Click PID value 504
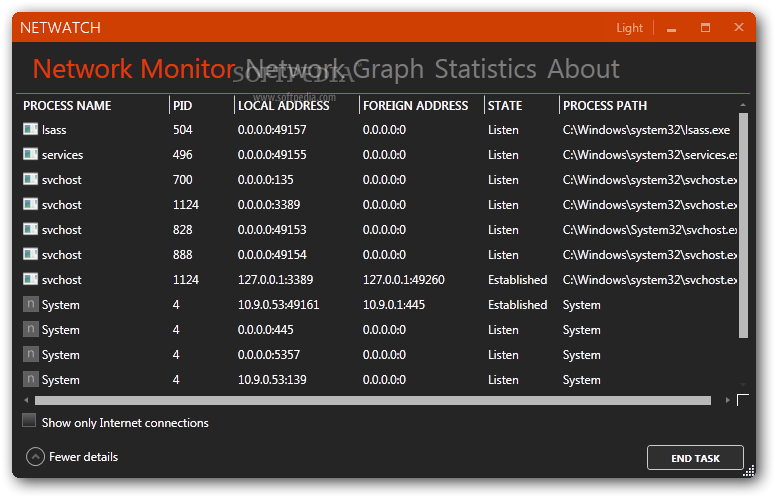Viewport: 776px width, 498px height. click(x=182, y=130)
